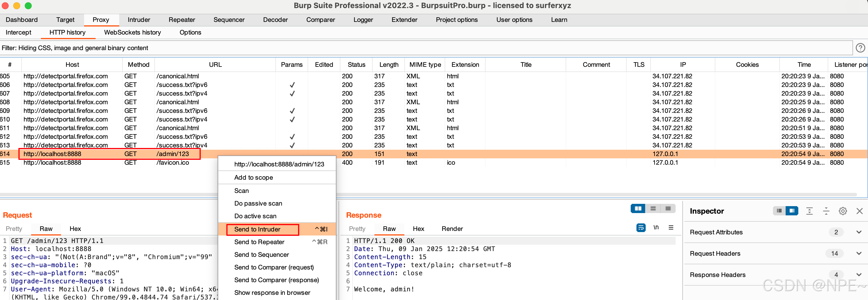This screenshot has width=868, height=300.
Task: Choose Add to scope menu entry
Action: pyautogui.click(x=277, y=177)
